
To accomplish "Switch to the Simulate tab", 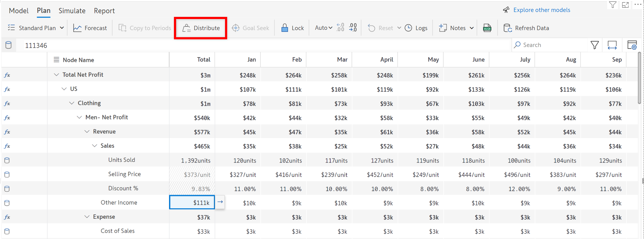I will pos(72,11).
